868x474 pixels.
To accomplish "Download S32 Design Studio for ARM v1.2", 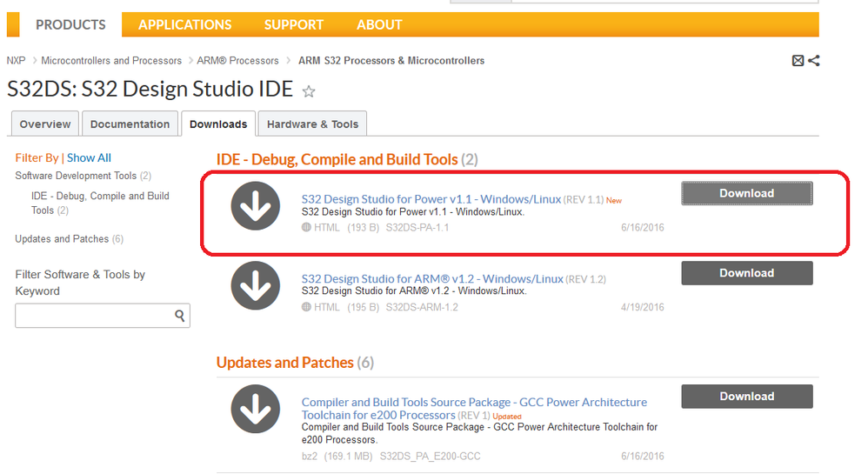I will pos(746,273).
